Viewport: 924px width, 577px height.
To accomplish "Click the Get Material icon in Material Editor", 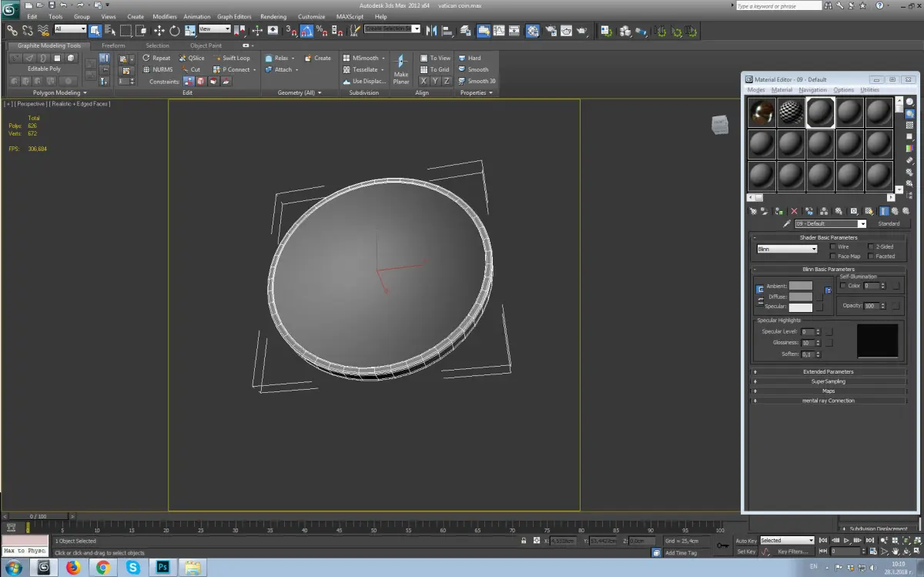I will pos(754,210).
